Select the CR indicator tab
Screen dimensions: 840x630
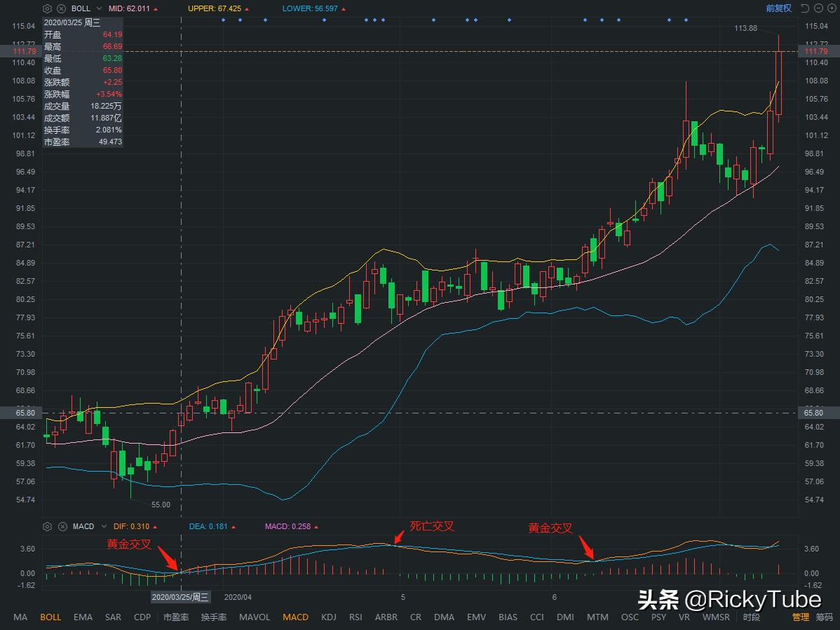coord(416,617)
